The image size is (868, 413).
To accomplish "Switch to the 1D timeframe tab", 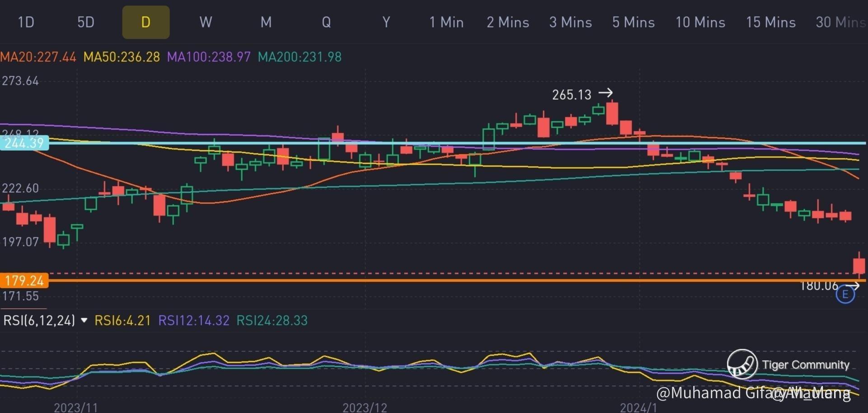I will (26, 22).
